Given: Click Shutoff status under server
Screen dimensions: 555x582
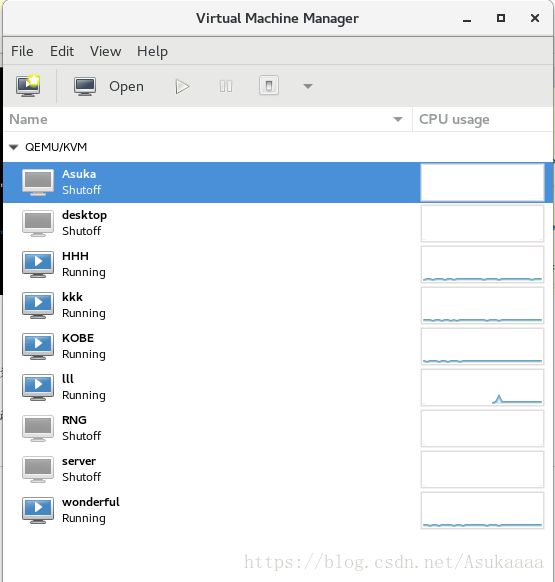Looking at the screenshot, I should click(82, 477).
